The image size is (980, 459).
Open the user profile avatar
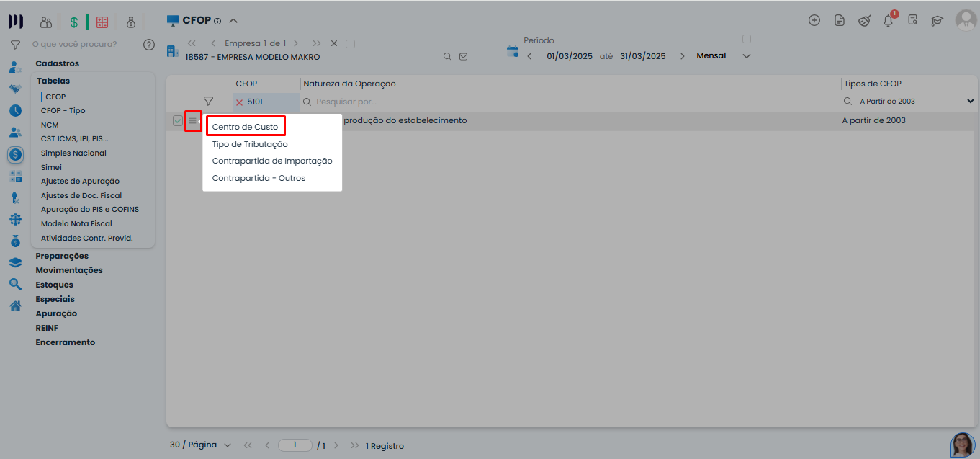966,20
